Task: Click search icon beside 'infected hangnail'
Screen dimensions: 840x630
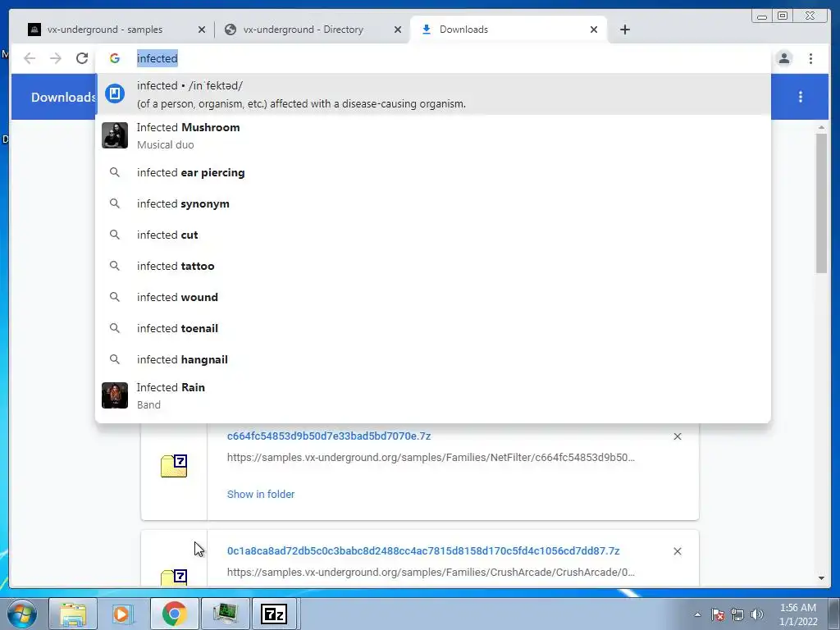Action: pyautogui.click(x=115, y=359)
